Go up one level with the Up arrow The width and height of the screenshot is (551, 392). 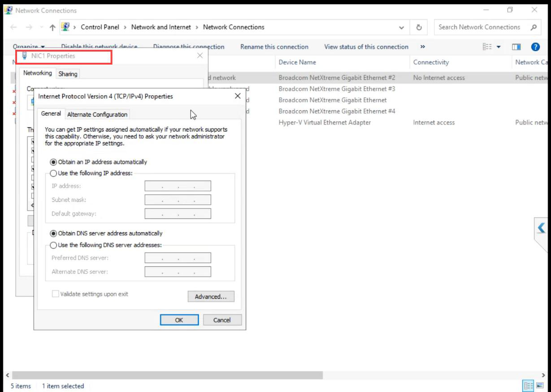pos(52,27)
